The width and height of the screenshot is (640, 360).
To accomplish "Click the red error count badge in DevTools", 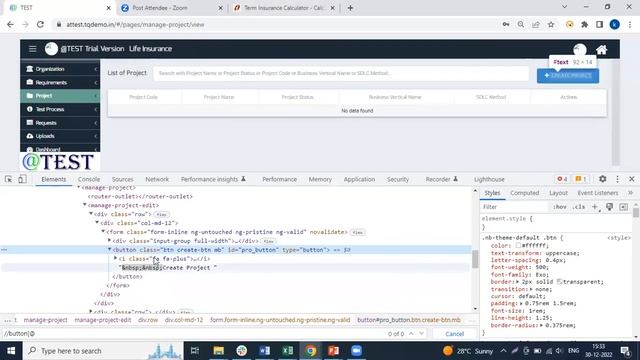I will click(x=562, y=179).
